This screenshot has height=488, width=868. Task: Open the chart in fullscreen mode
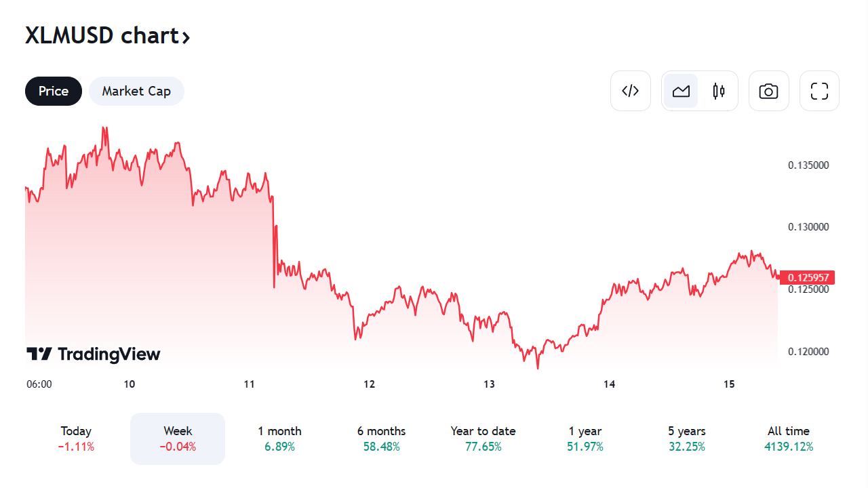pyautogui.click(x=819, y=91)
